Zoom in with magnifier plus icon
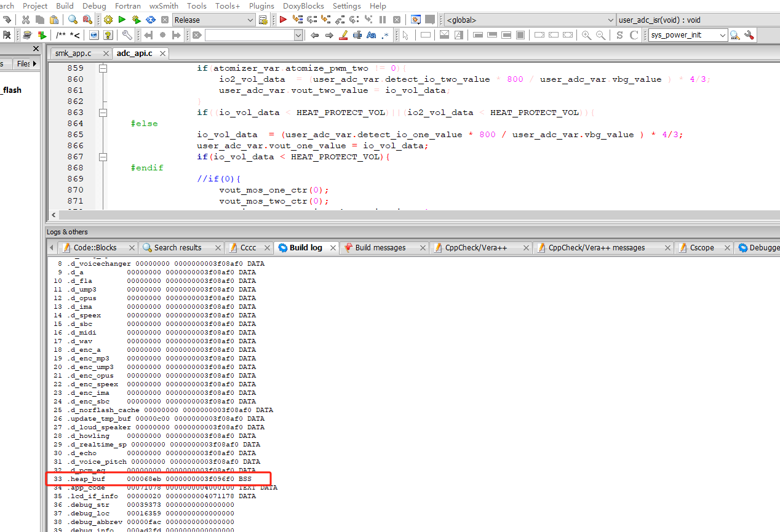Image resolution: width=780 pixels, height=532 pixels. tap(586, 35)
